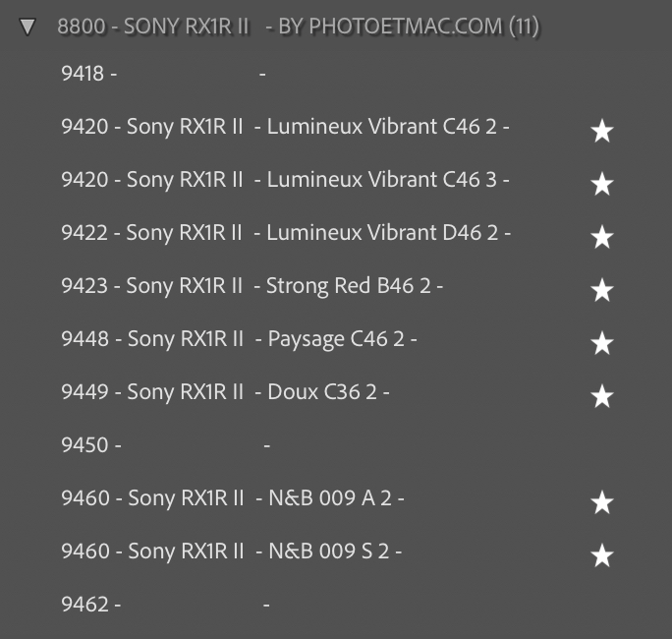Click the star next to Doux C36 2
This screenshot has height=639, width=672.
[601, 395]
